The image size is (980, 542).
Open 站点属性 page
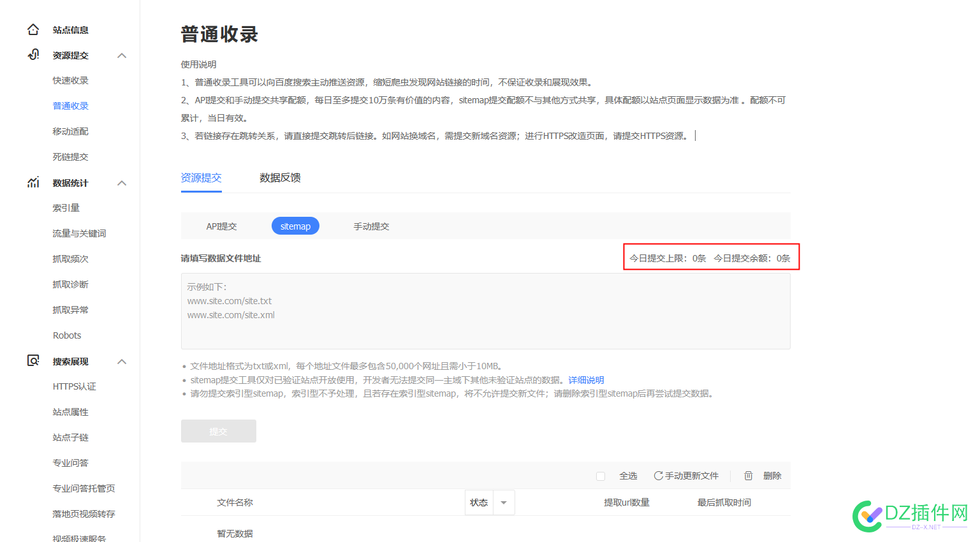tap(70, 412)
